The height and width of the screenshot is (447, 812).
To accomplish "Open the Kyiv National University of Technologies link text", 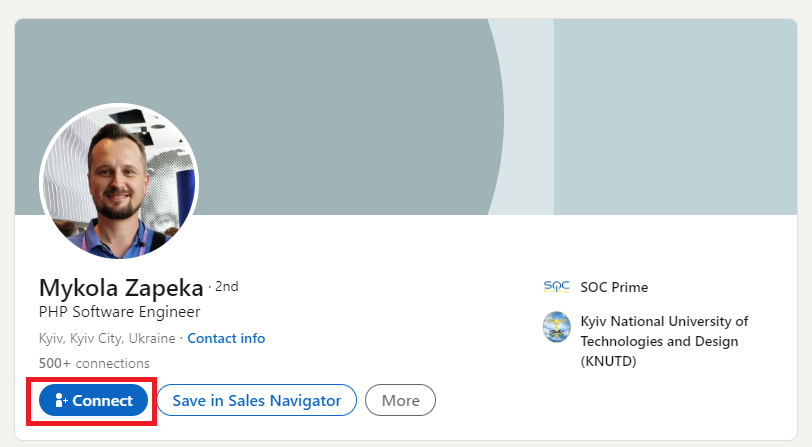I will click(664, 331).
